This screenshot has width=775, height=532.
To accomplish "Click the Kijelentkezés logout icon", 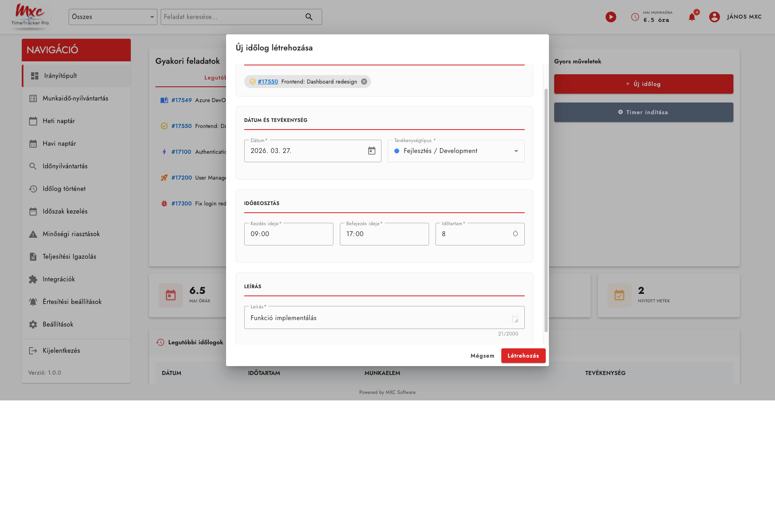I will (33, 351).
